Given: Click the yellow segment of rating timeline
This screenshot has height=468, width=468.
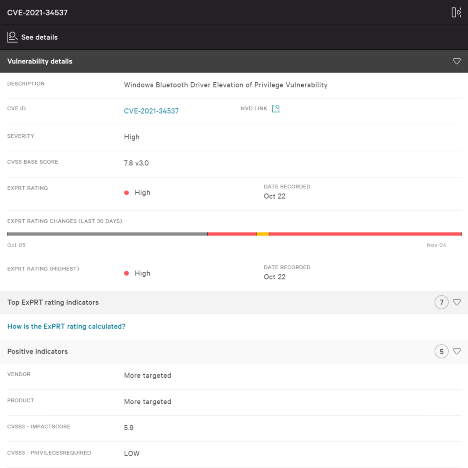Looking at the screenshot, I should coord(263,234).
